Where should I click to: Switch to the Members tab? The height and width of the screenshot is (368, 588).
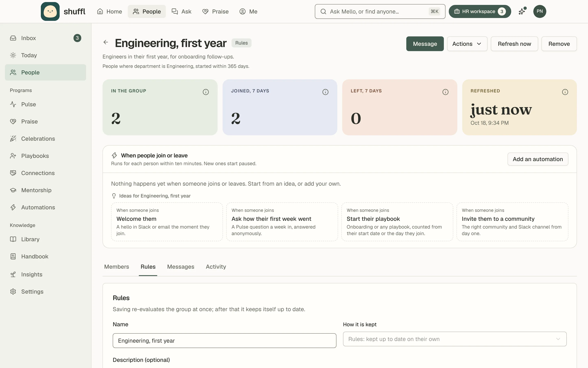(117, 267)
